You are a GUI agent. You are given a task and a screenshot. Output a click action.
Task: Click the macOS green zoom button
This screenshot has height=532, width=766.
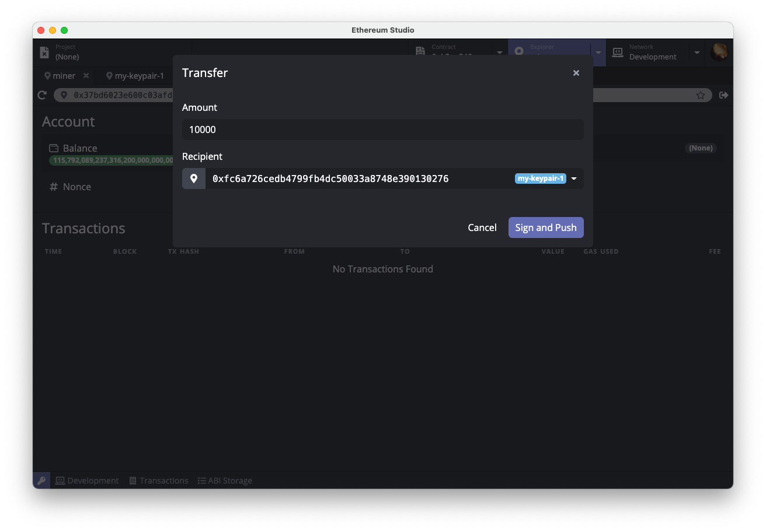64,30
